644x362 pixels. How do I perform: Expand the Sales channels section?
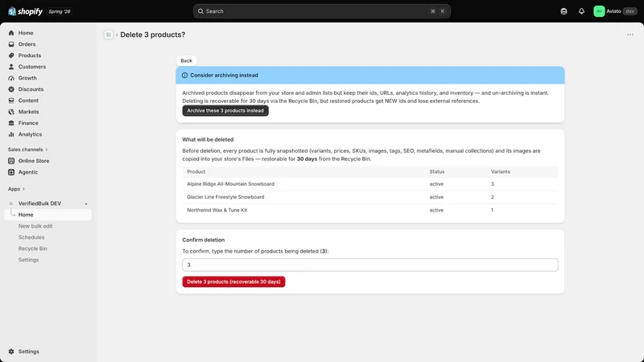tap(27, 150)
